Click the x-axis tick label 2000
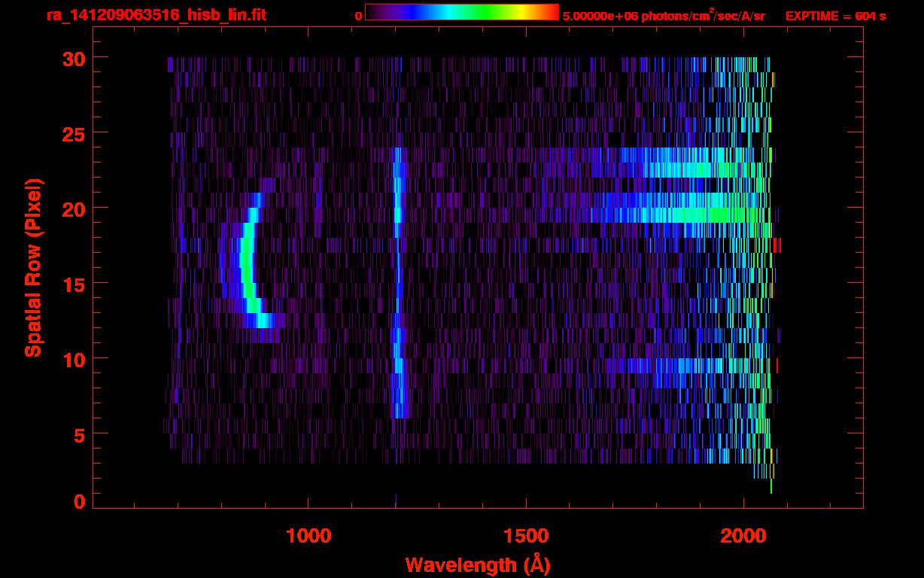The height and width of the screenshot is (578, 924). click(x=743, y=535)
